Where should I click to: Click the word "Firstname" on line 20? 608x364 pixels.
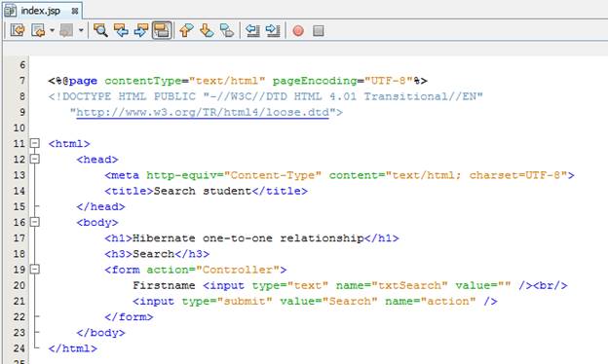[x=164, y=285]
